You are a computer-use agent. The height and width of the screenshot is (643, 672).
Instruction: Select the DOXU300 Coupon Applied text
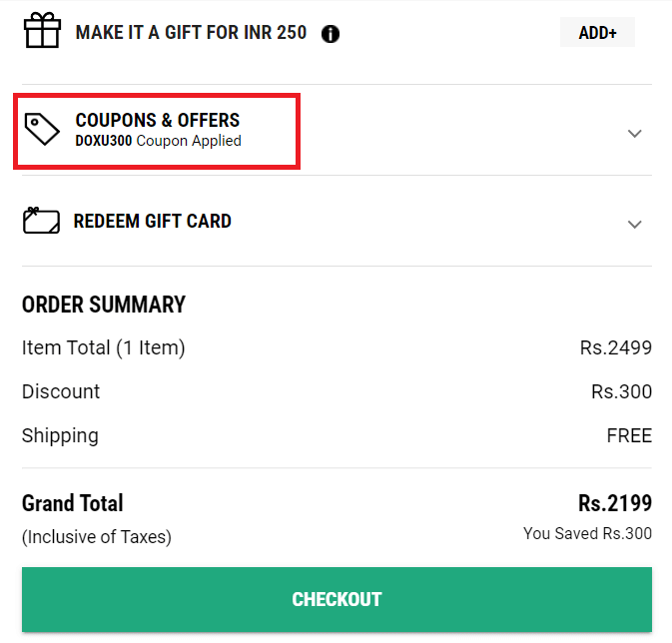tap(159, 141)
